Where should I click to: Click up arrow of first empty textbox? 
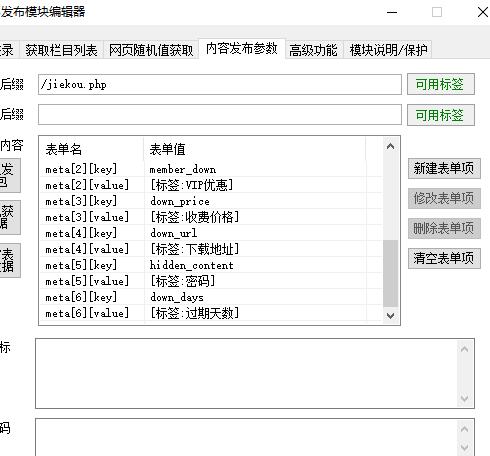tap(464, 349)
